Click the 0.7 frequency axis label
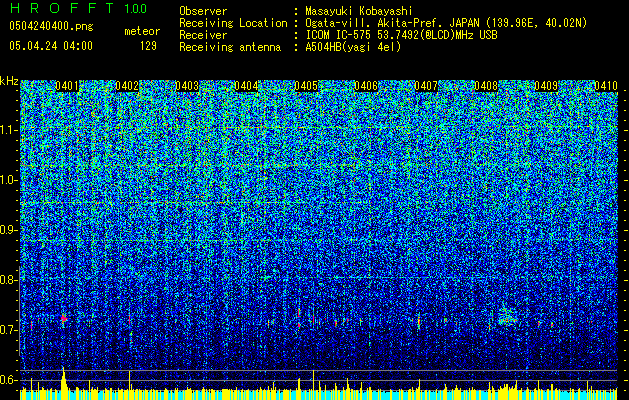Screen dimensions: 629x400 (8, 330)
